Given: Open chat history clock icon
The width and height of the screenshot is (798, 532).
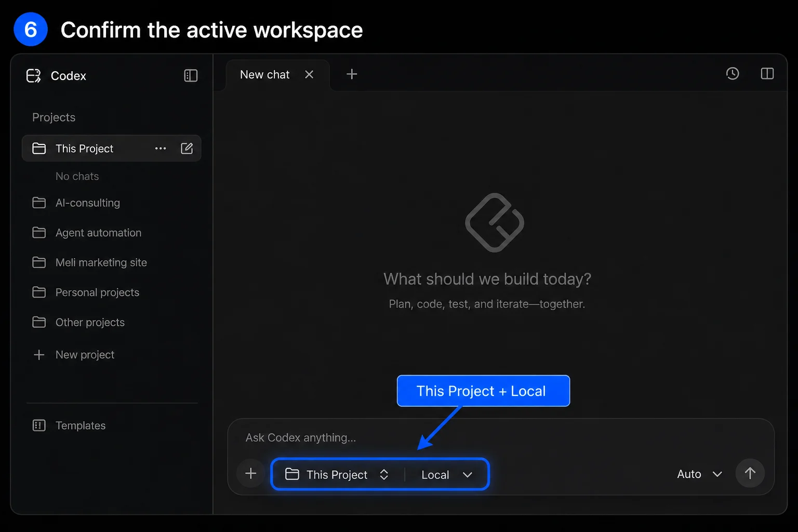Looking at the screenshot, I should pyautogui.click(x=733, y=74).
